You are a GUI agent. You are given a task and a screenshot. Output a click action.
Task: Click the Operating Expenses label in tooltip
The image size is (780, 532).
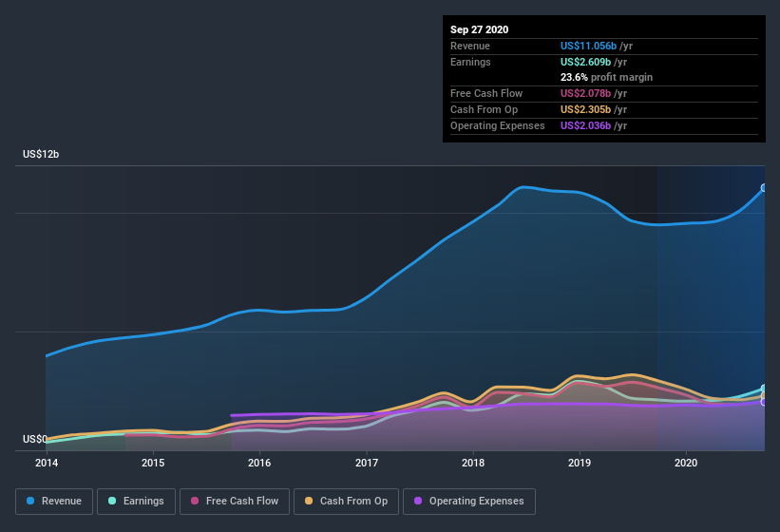498,125
